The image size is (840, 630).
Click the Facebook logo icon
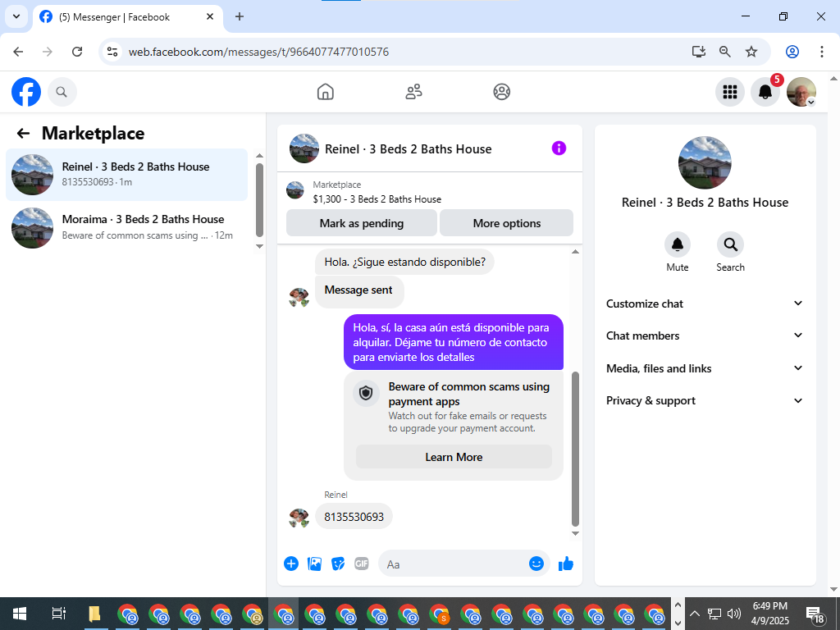26,92
